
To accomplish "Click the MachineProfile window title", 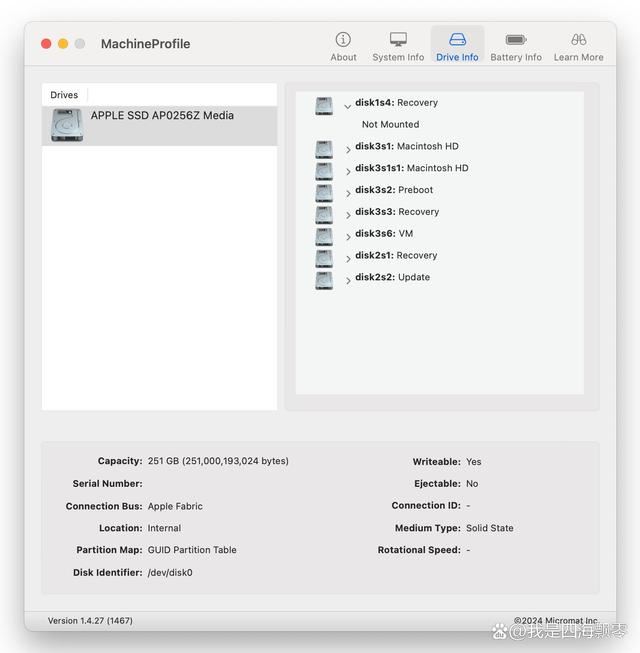I will 145,44.
